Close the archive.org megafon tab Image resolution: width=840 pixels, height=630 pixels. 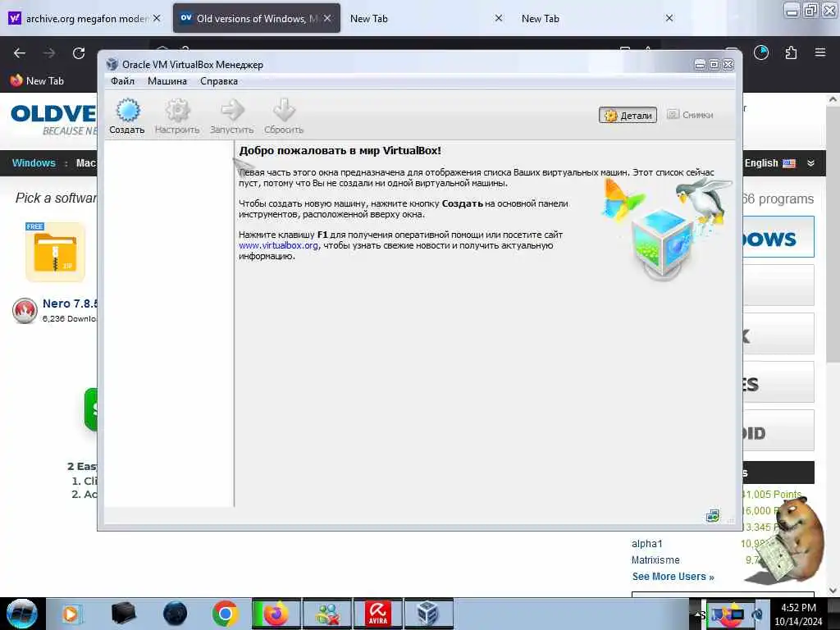157,18
